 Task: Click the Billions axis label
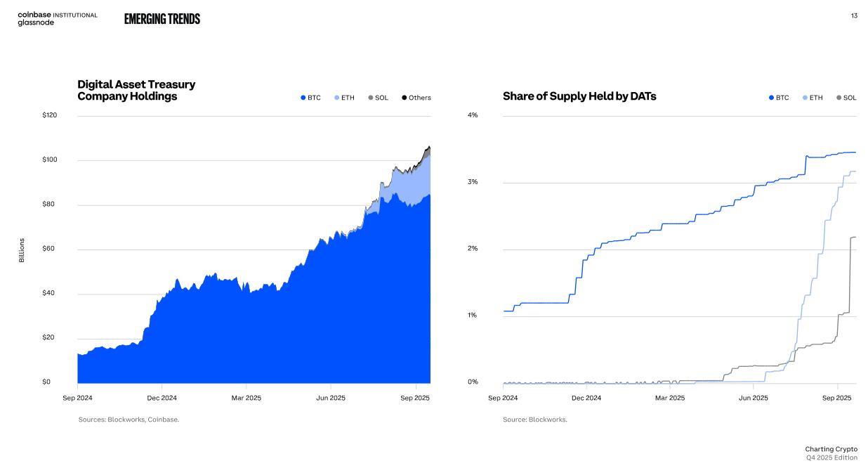point(22,250)
